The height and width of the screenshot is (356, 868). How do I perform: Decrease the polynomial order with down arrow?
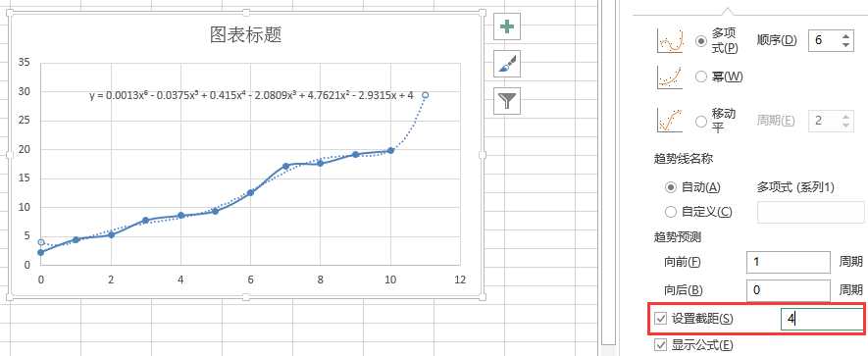coord(844,45)
